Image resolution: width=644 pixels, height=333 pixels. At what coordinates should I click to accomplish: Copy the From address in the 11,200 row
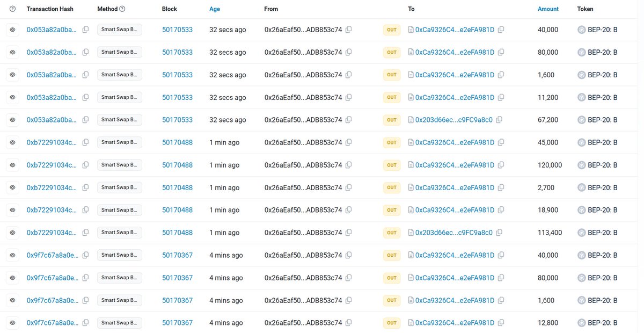tap(349, 98)
